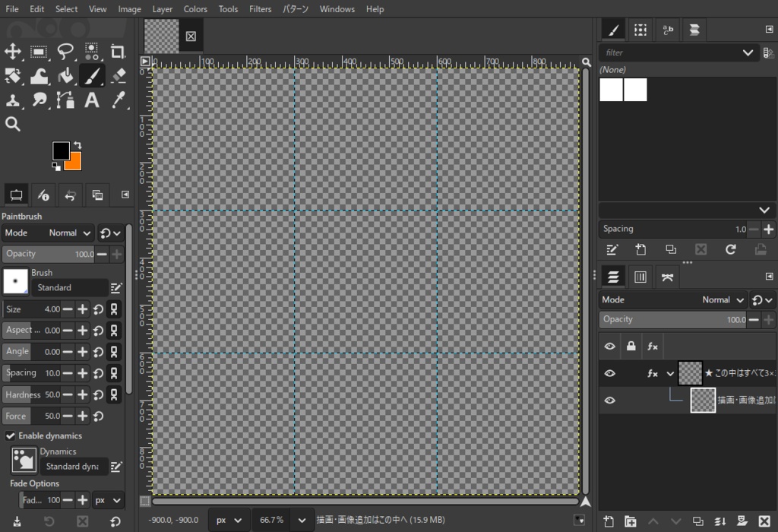778x532 pixels.
Task: Select the Move tool
Action: 13,51
